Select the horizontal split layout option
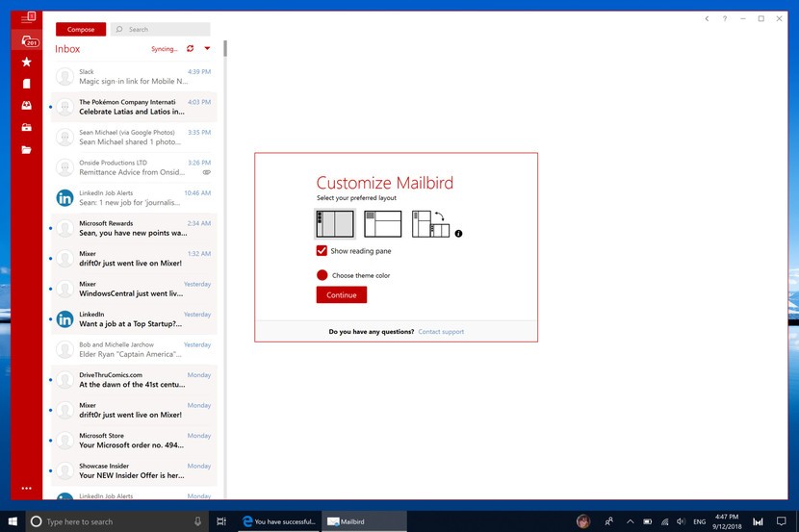799x532 pixels. (383, 224)
